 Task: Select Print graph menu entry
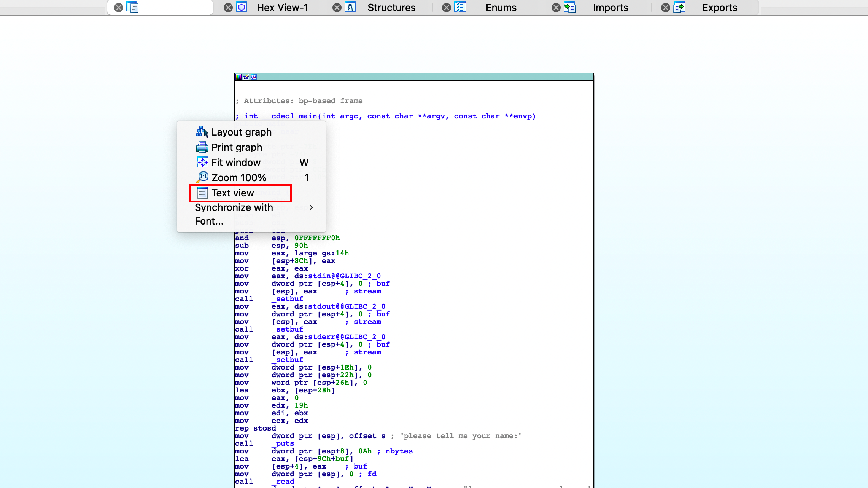tap(237, 147)
